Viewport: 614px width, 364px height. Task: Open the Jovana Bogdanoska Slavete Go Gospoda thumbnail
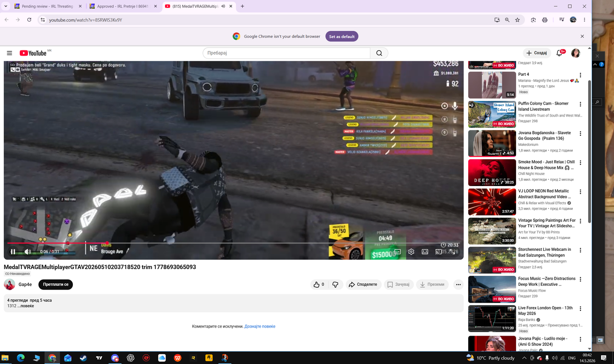click(x=492, y=143)
